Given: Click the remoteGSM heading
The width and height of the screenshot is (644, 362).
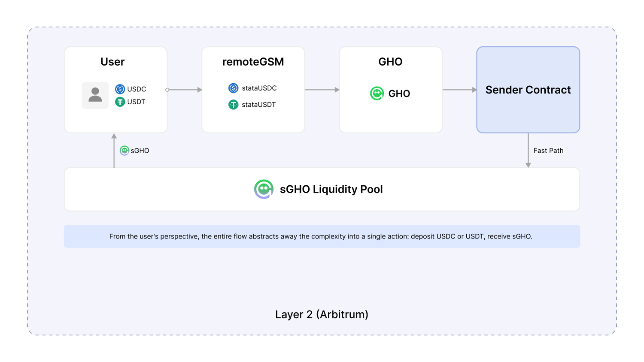Looking at the screenshot, I should coord(253,62).
